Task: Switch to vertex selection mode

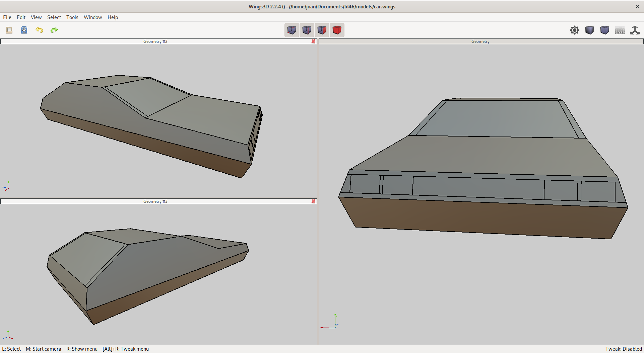Action: (x=292, y=30)
